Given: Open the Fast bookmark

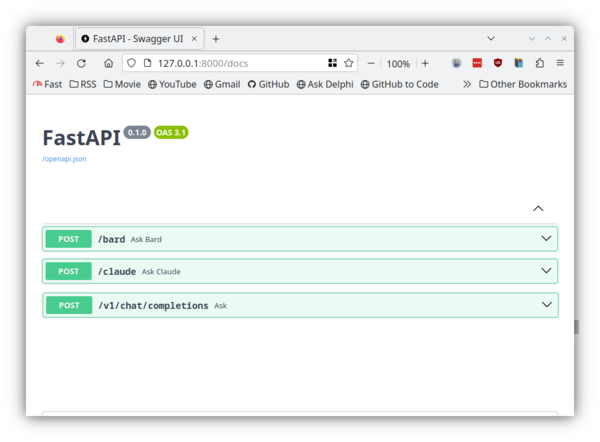Looking at the screenshot, I should 47,84.
